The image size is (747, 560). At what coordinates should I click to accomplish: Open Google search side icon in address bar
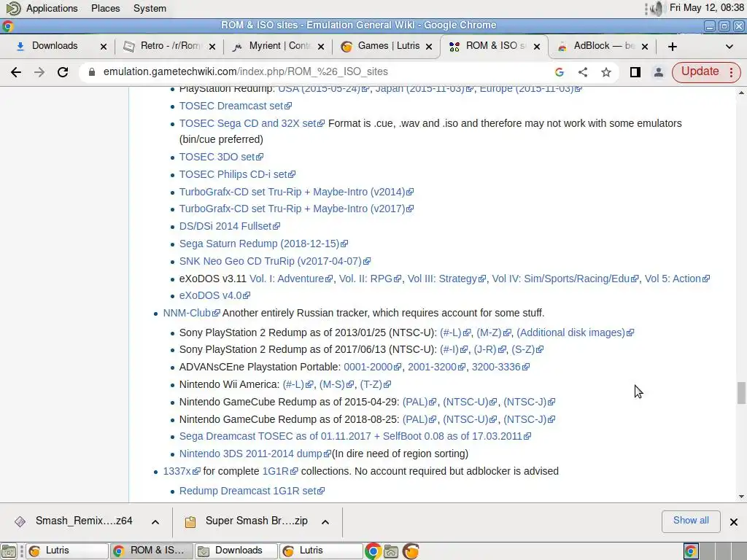[x=560, y=72]
